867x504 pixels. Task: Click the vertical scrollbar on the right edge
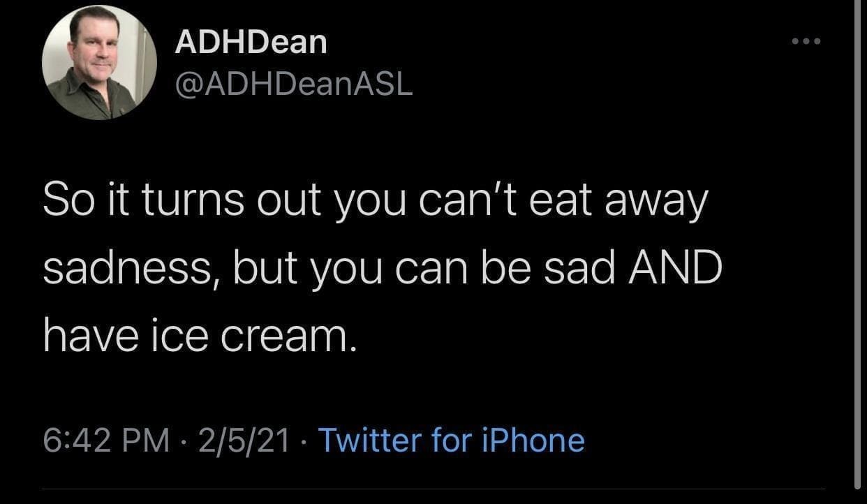coord(857,244)
